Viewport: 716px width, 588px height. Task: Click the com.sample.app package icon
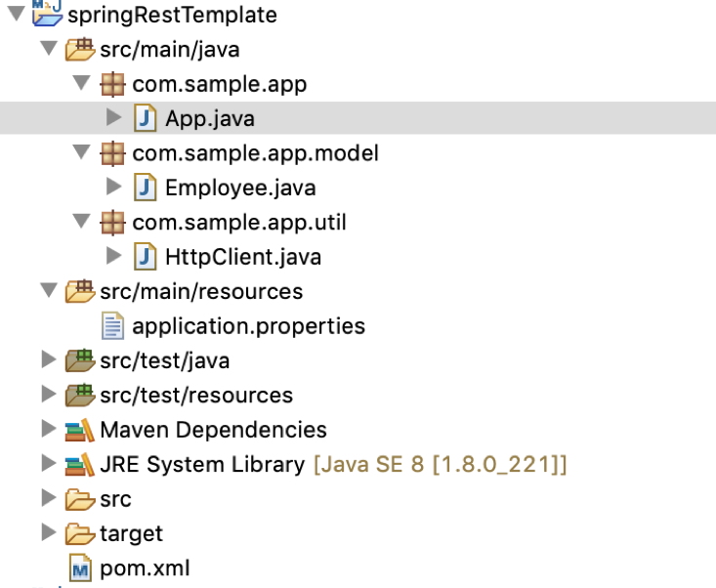pyautogui.click(x=112, y=84)
